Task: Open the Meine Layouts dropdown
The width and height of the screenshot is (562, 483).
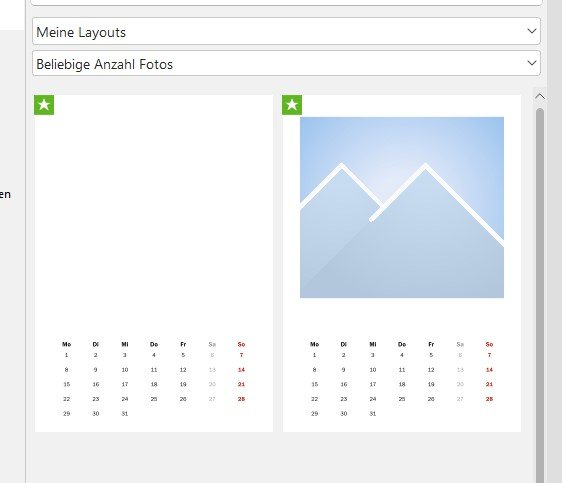Action: click(286, 32)
